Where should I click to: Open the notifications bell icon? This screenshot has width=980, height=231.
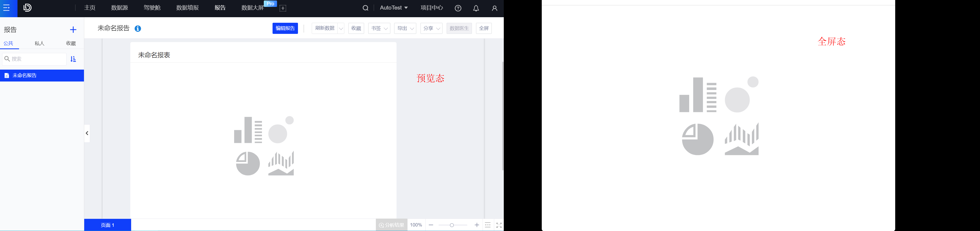click(476, 8)
